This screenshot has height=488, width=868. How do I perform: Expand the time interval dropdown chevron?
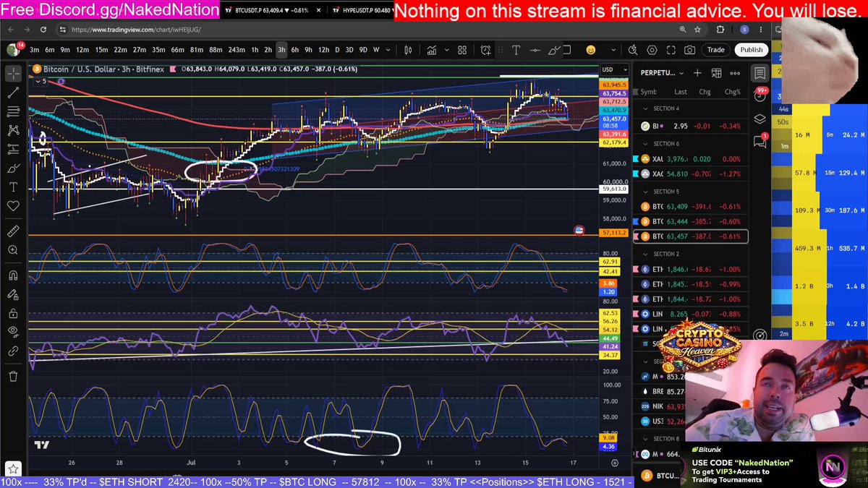point(389,50)
